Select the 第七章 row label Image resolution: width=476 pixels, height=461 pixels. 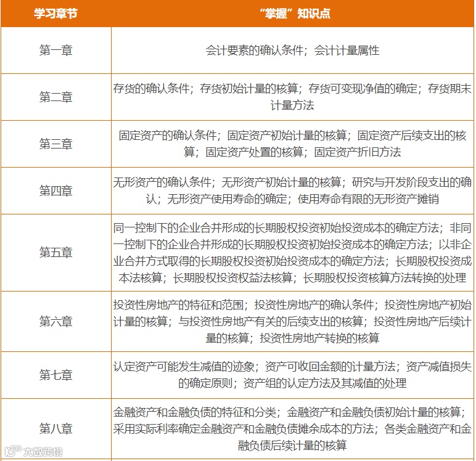56,375
